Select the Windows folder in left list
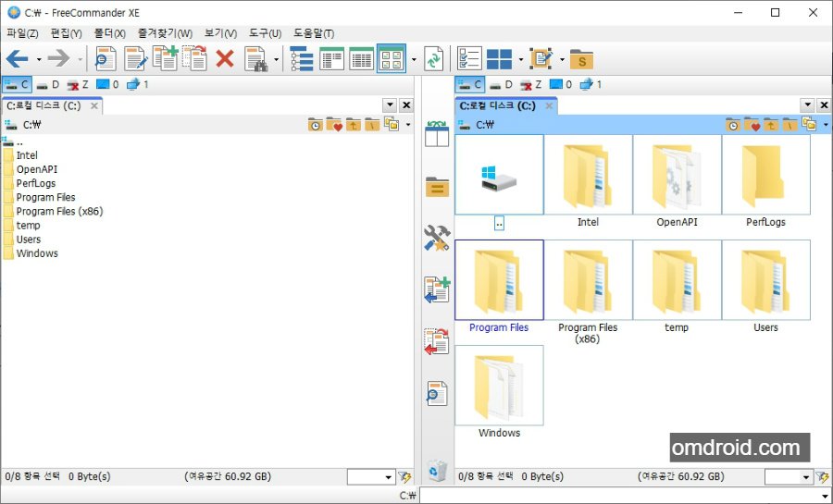Image resolution: width=833 pixels, height=504 pixels. (x=31, y=253)
